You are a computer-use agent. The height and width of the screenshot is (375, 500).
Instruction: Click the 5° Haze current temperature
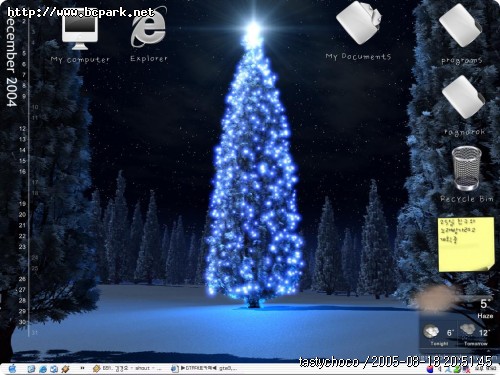point(485,309)
